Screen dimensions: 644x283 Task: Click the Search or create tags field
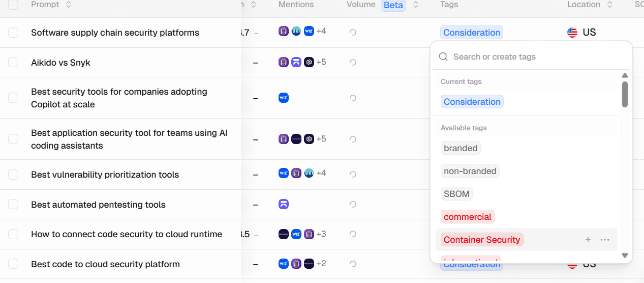[531, 56]
